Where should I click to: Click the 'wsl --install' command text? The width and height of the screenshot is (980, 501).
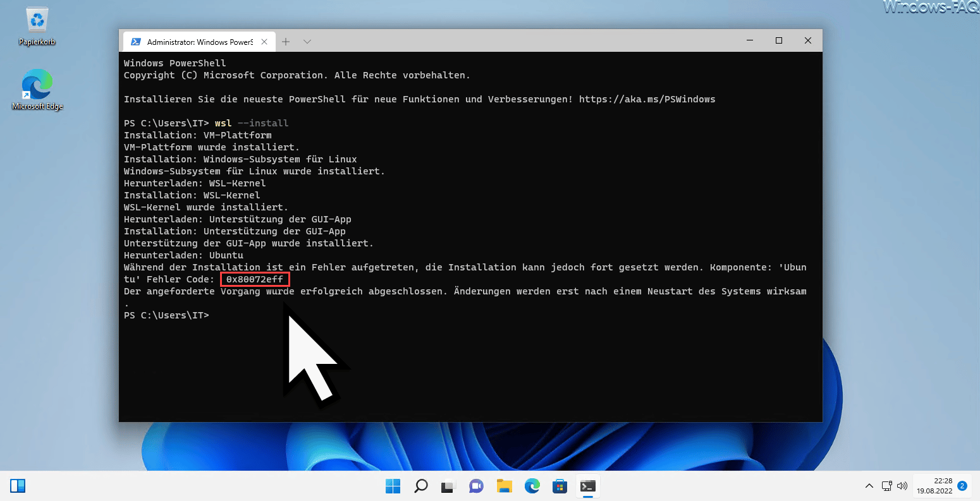(x=252, y=123)
